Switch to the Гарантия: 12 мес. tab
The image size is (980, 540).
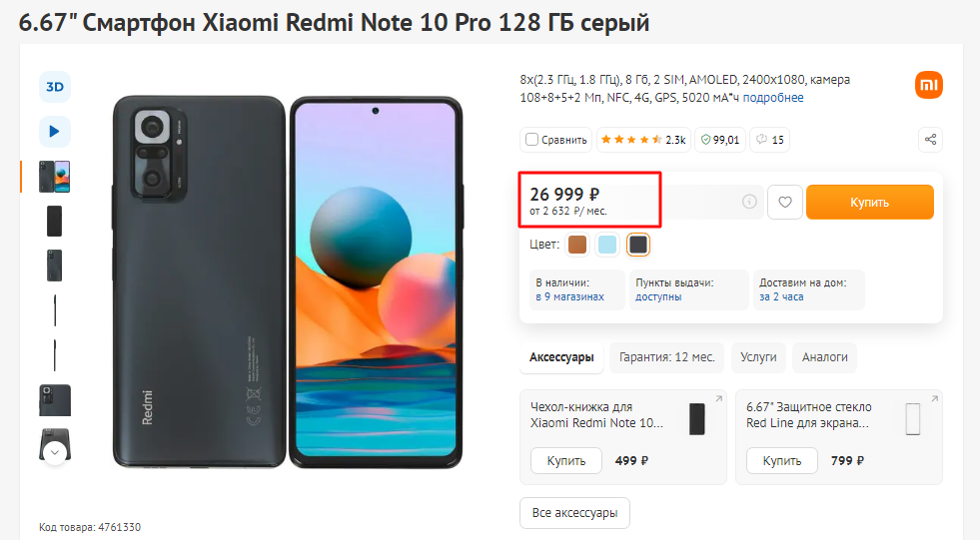coord(666,357)
